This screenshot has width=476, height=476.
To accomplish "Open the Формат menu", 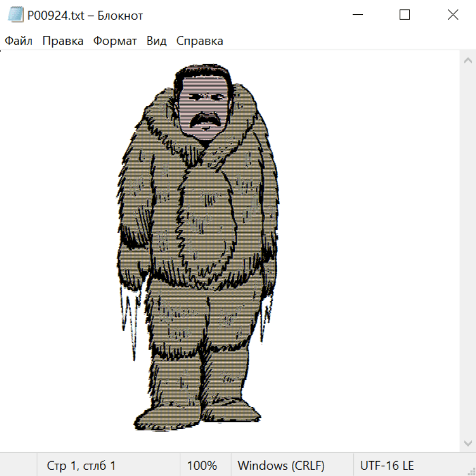I will click(x=115, y=41).
